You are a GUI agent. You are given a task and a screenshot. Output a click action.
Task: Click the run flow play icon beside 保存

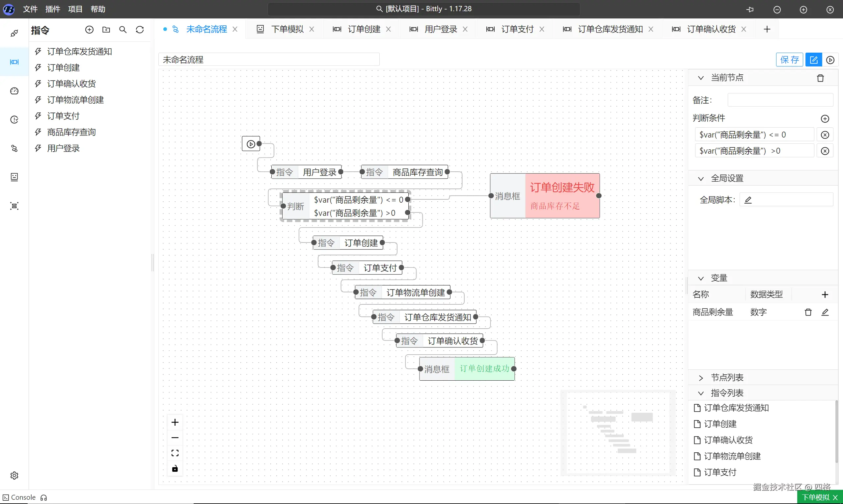830,60
